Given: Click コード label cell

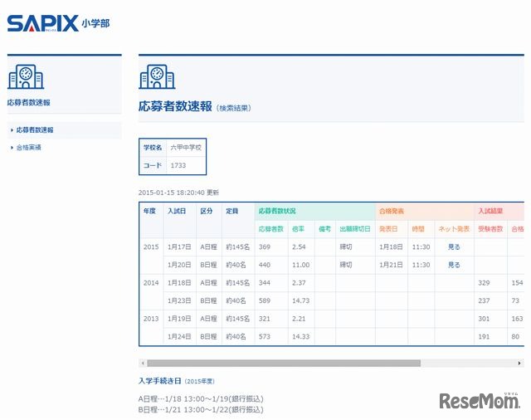Looking at the screenshot, I should point(153,165).
